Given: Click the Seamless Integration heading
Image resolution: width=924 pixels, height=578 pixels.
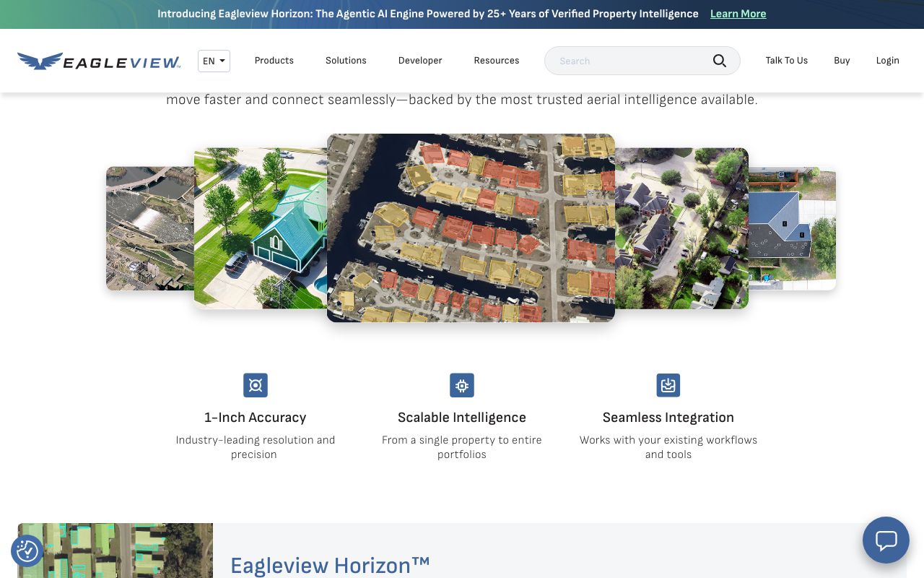Looking at the screenshot, I should [x=668, y=418].
